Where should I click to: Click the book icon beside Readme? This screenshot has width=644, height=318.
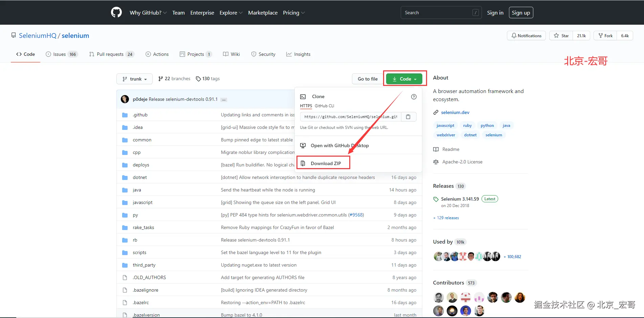pos(436,150)
